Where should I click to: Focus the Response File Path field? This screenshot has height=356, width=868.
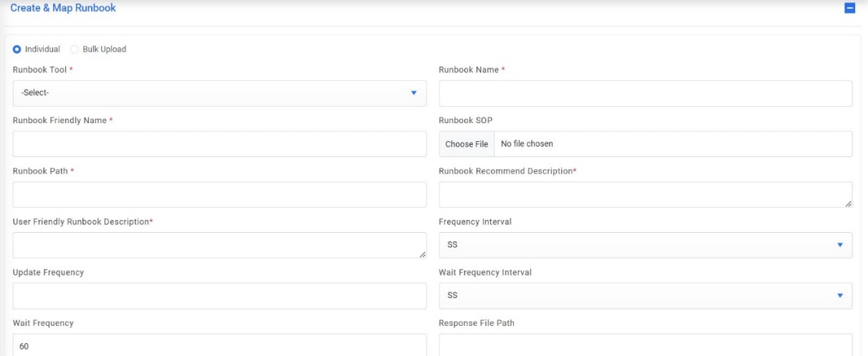[645, 345]
